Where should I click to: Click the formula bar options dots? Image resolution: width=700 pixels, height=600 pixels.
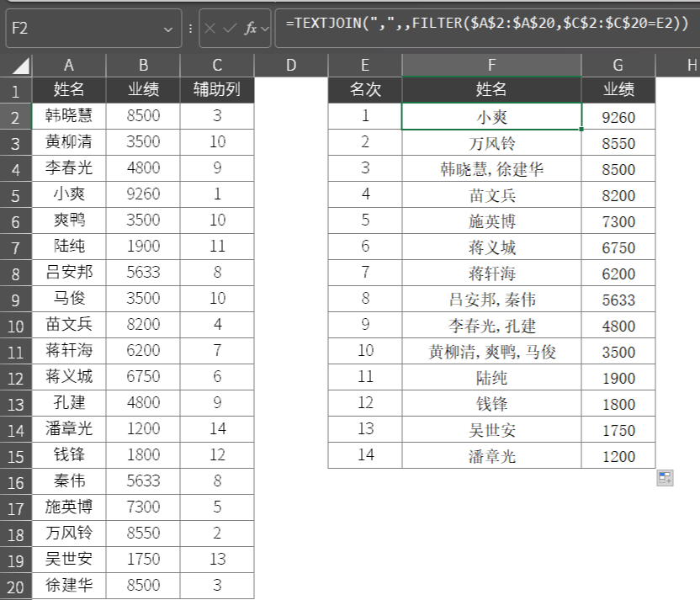191,29
